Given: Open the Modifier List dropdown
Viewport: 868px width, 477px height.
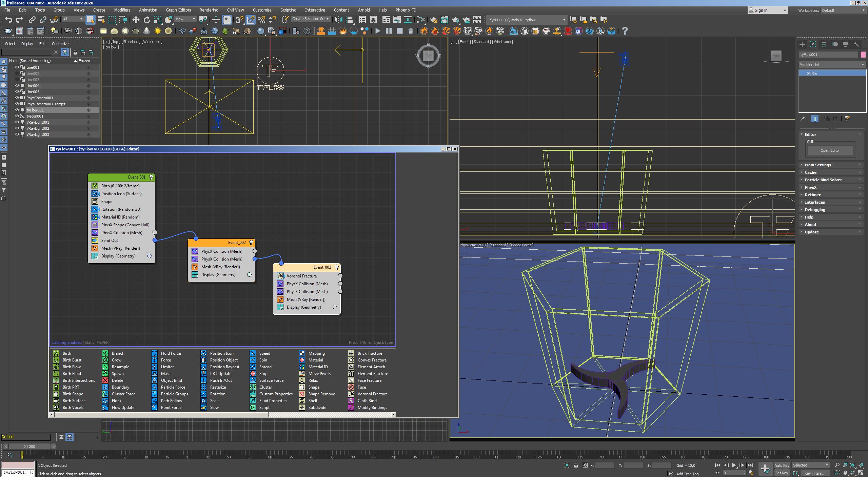Looking at the screenshot, I should click(832, 65).
